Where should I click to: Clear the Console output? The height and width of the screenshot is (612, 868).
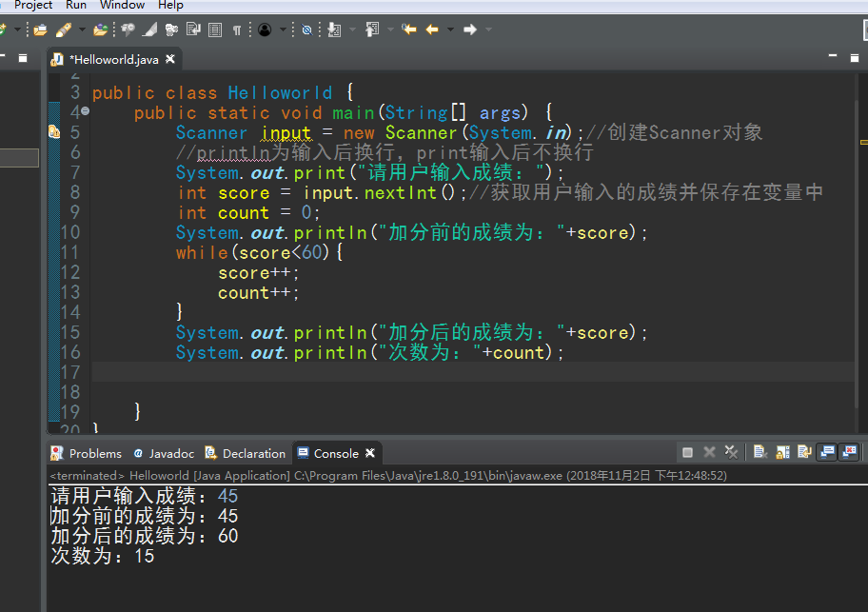click(759, 450)
